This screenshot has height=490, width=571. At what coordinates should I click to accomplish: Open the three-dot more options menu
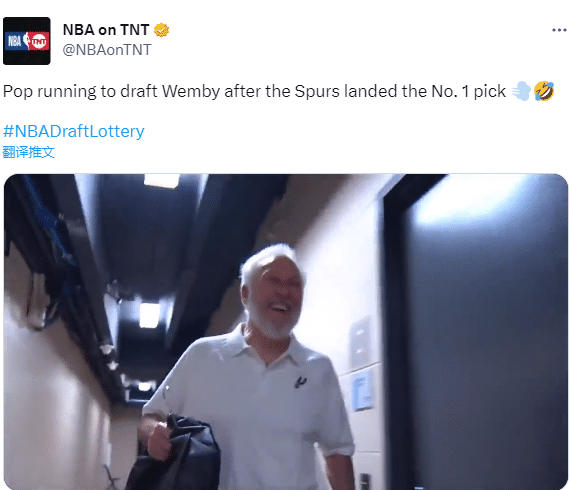(559, 30)
